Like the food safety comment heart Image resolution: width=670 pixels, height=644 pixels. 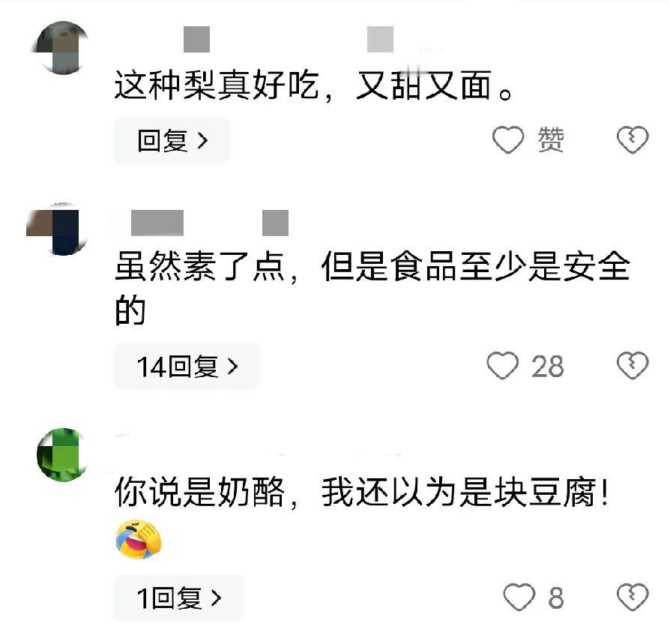[x=502, y=366]
